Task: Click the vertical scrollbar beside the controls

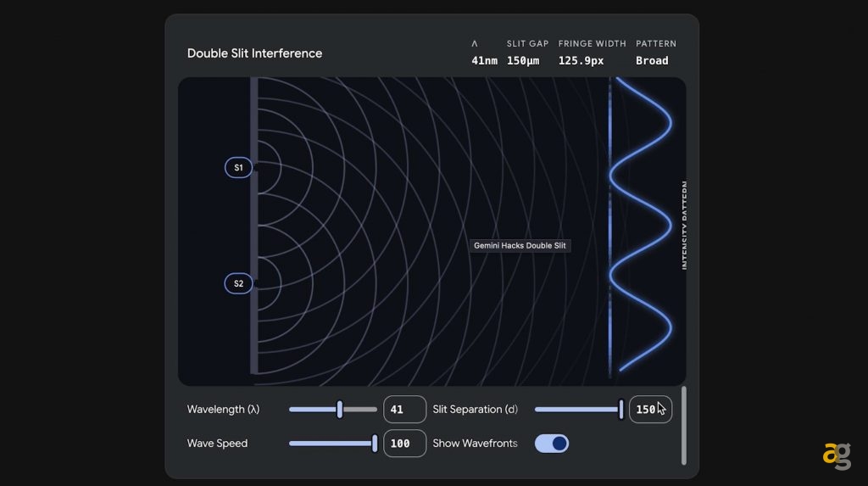Action: 684,426
